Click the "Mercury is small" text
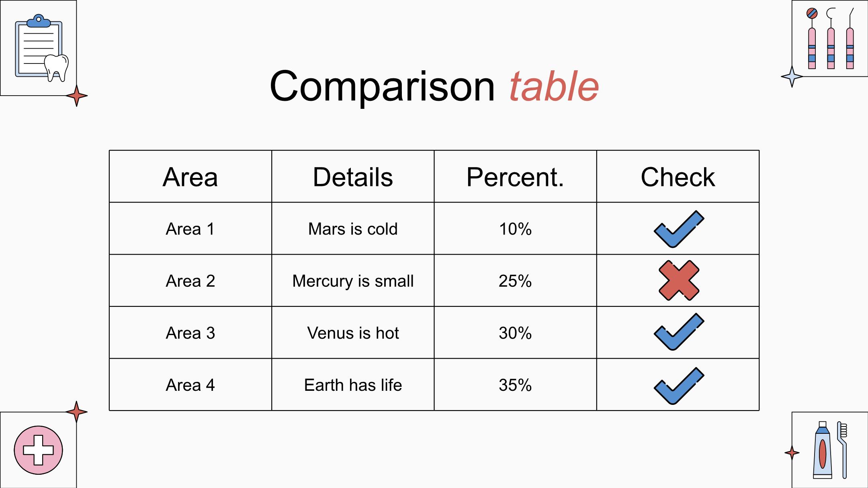The width and height of the screenshot is (868, 488). (x=353, y=281)
